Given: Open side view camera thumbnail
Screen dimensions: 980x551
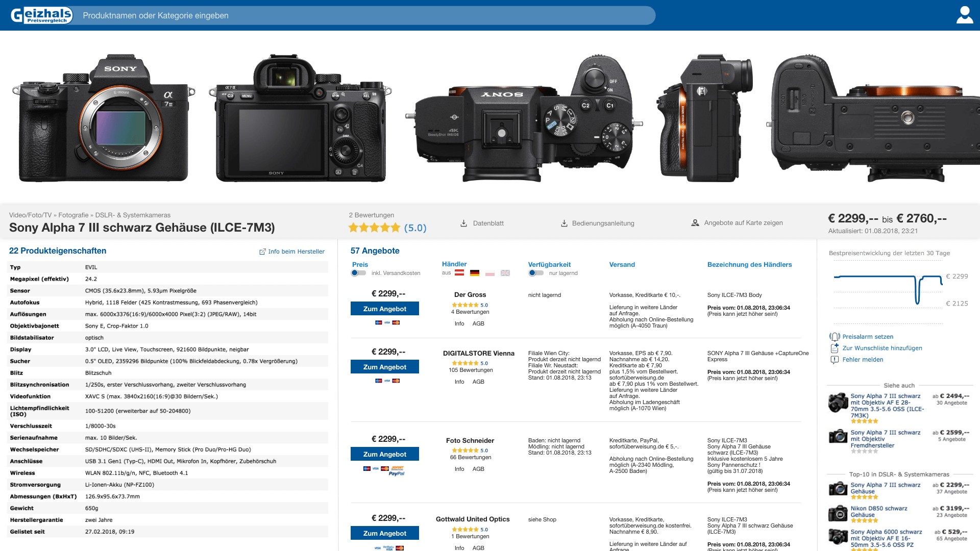Looking at the screenshot, I should [x=705, y=118].
